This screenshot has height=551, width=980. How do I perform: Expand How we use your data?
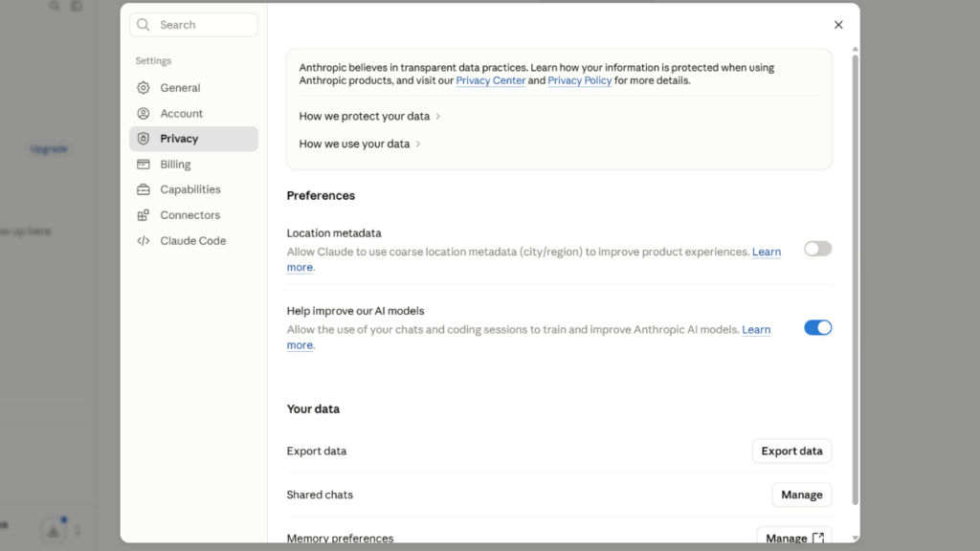pyautogui.click(x=360, y=143)
